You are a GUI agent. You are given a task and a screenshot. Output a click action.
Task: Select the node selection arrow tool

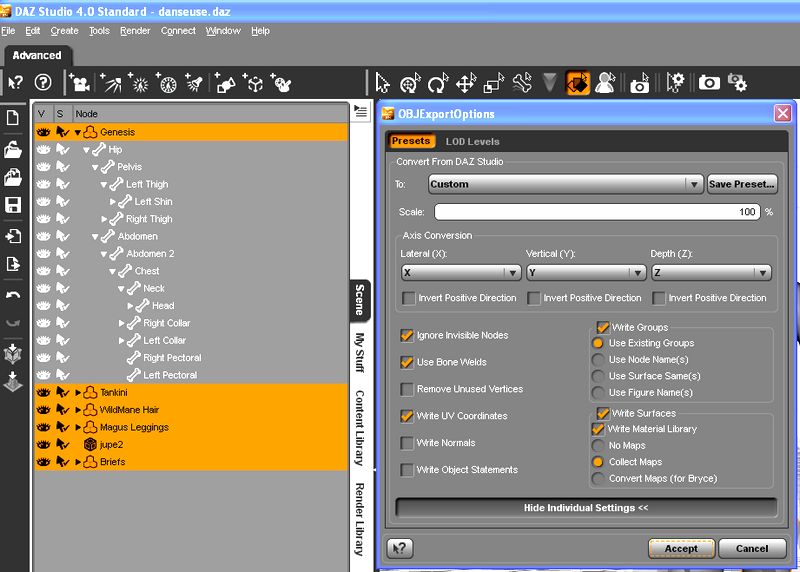[x=382, y=83]
